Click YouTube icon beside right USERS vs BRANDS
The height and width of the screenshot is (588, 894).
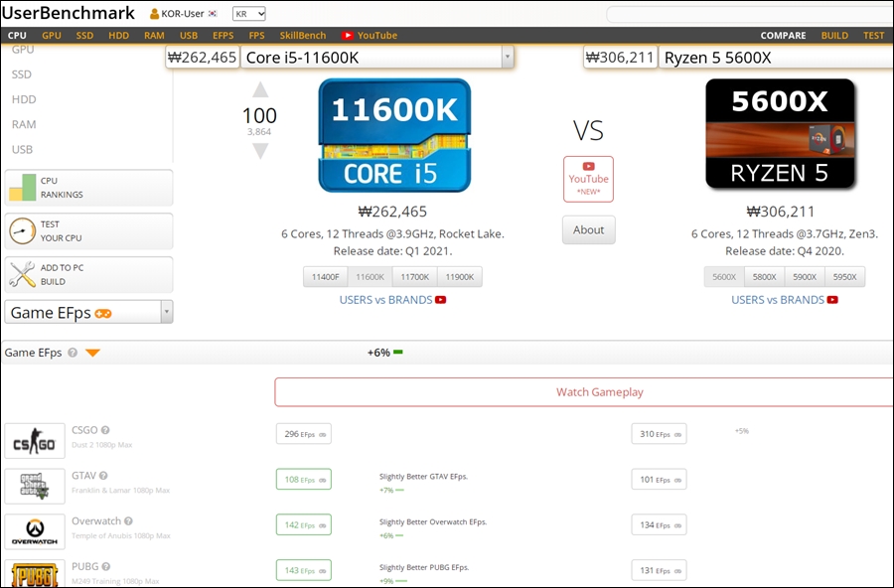pyautogui.click(x=832, y=300)
